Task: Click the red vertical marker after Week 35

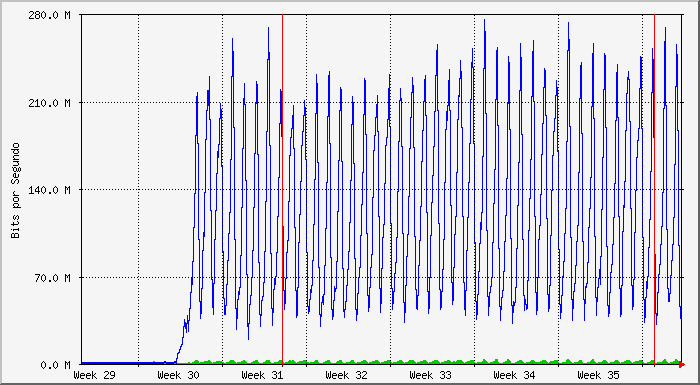Action: click(654, 189)
